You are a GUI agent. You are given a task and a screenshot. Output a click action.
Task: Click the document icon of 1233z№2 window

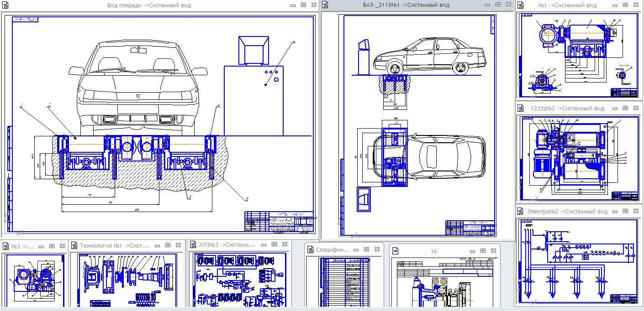coord(521,109)
